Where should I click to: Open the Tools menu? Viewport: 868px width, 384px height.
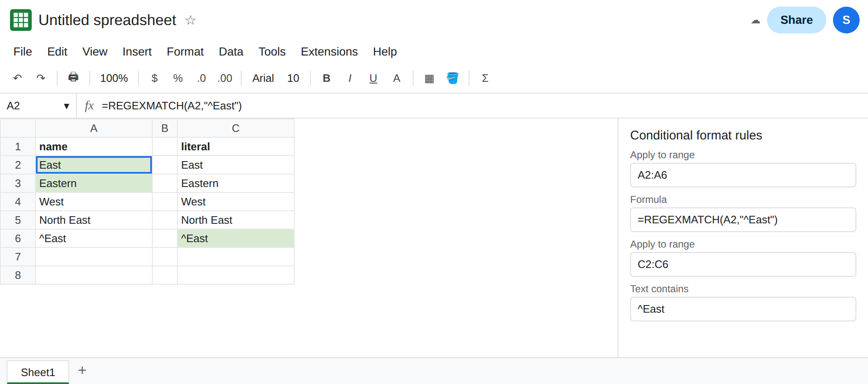pyautogui.click(x=272, y=51)
